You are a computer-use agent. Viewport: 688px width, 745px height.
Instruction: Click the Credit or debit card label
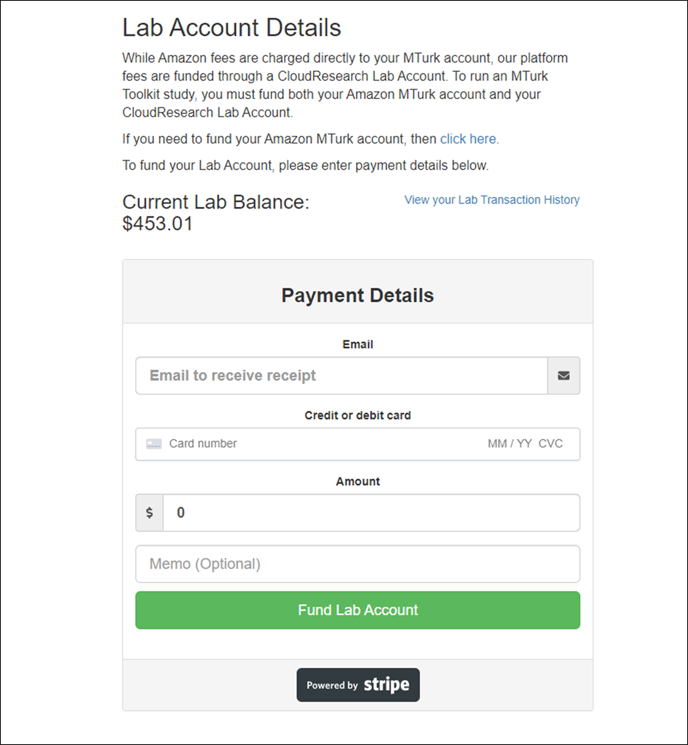click(358, 415)
